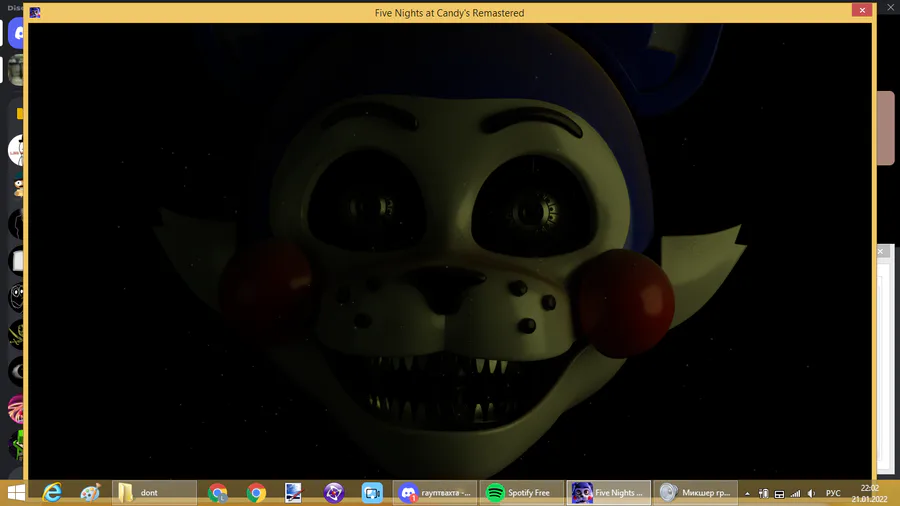
Task: Open the taskbar clock and date
Action: (x=870, y=493)
